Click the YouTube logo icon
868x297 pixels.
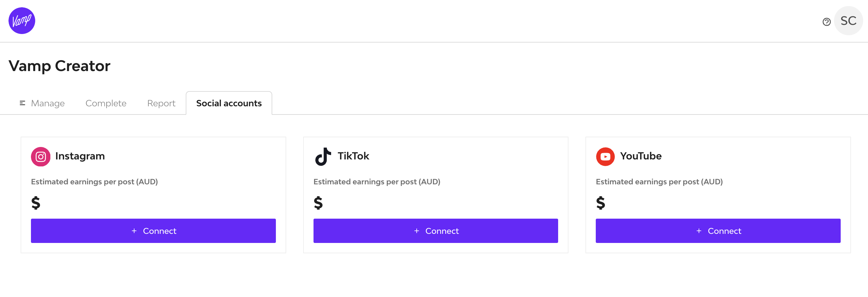(x=605, y=156)
